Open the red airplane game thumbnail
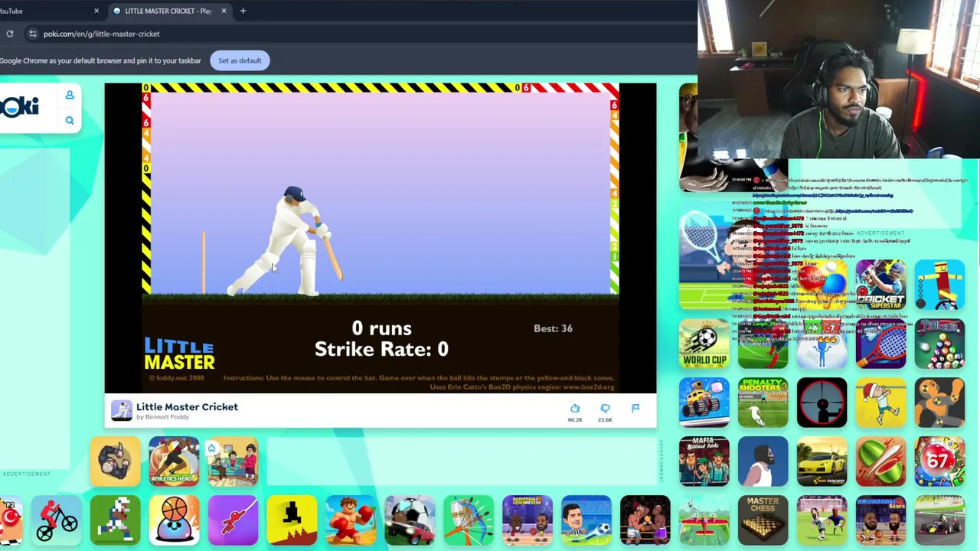This screenshot has width=980, height=551. coord(704,520)
